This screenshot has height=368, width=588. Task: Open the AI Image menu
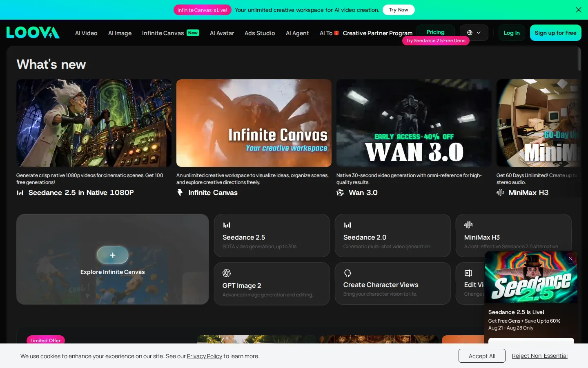coord(120,33)
